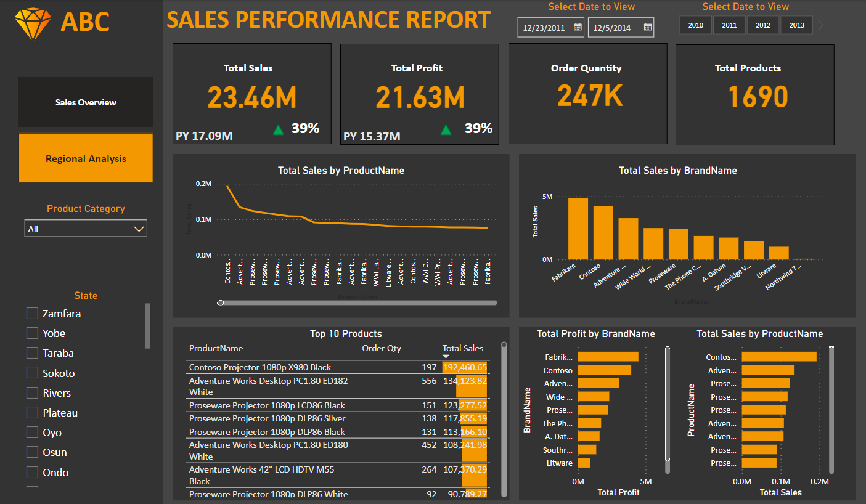866x504 pixels.
Task: Click Fabrikam bar in Total Profit by BrandName
Action: coord(608,357)
